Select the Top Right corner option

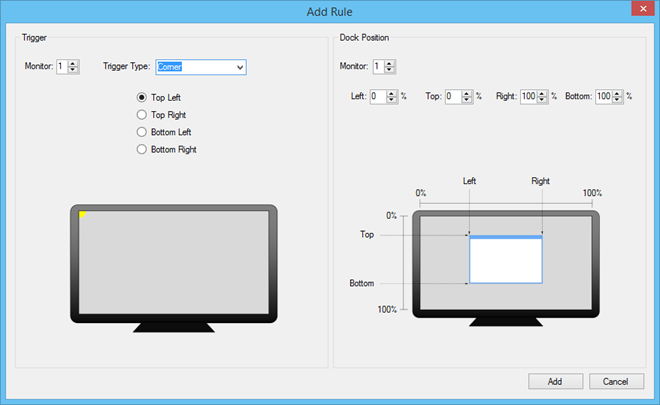coord(142,115)
